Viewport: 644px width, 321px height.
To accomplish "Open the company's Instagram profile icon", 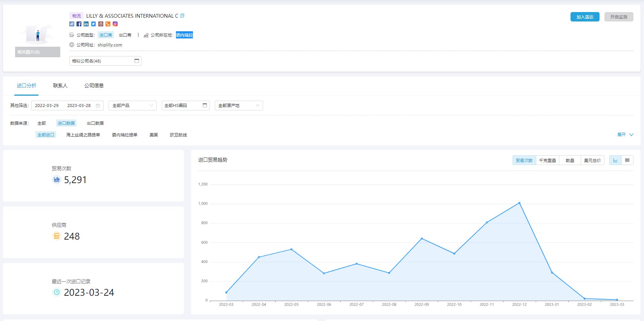I will 115,24.
